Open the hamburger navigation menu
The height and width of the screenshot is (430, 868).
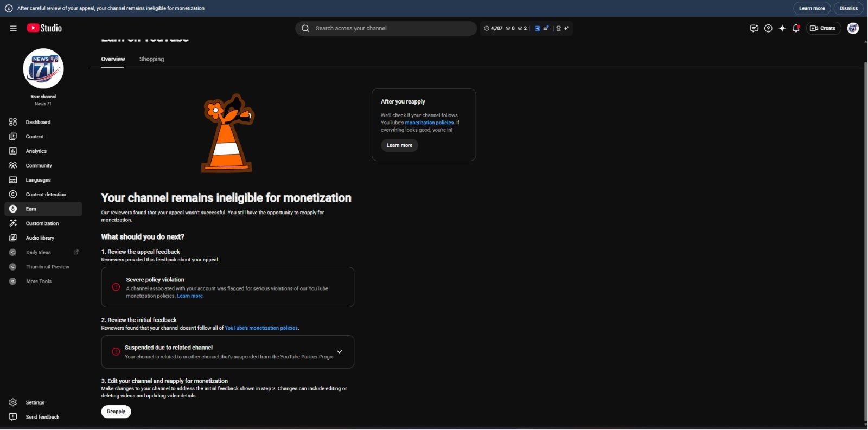click(x=13, y=28)
